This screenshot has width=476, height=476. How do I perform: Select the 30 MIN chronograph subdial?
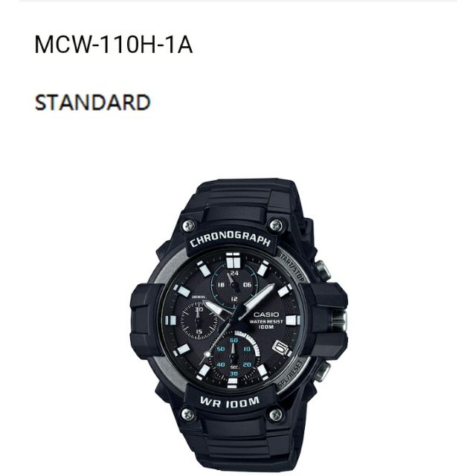click(199, 321)
